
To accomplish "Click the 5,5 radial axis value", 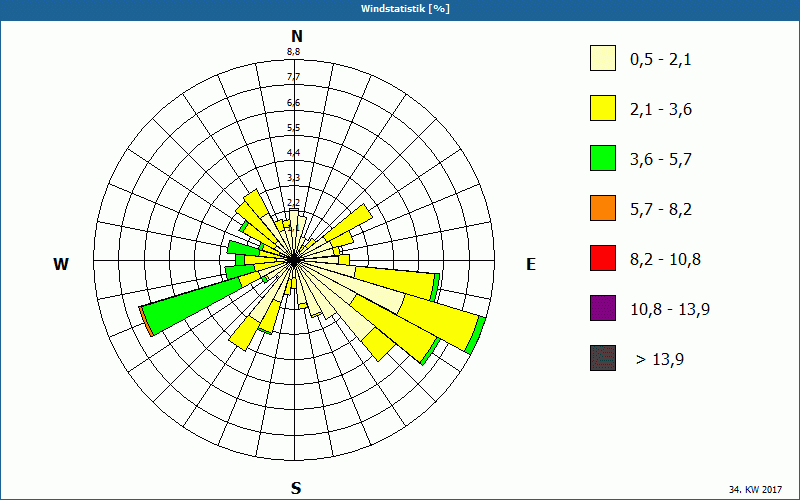I will coord(293,128).
